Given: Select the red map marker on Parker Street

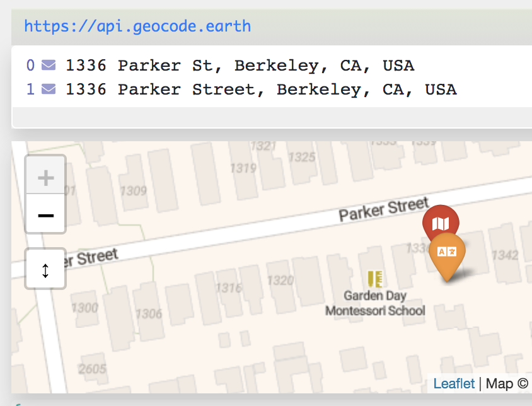Looking at the screenshot, I should 441,224.
